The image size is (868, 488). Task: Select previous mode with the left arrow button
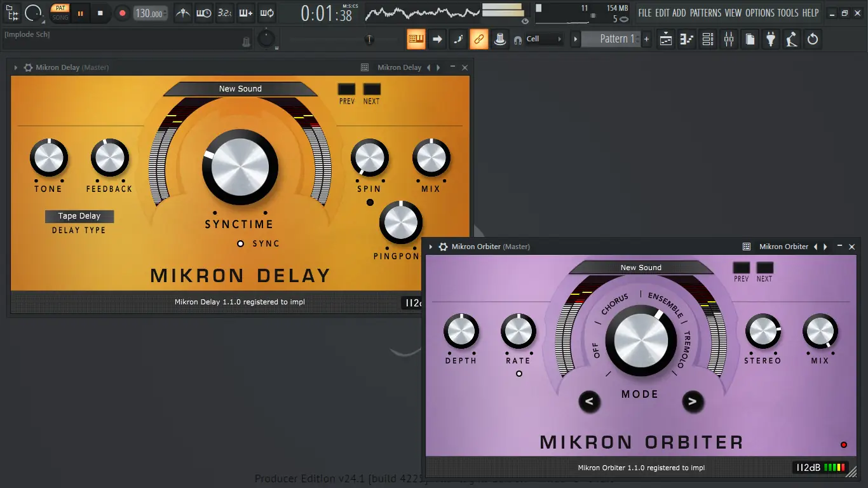(589, 402)
